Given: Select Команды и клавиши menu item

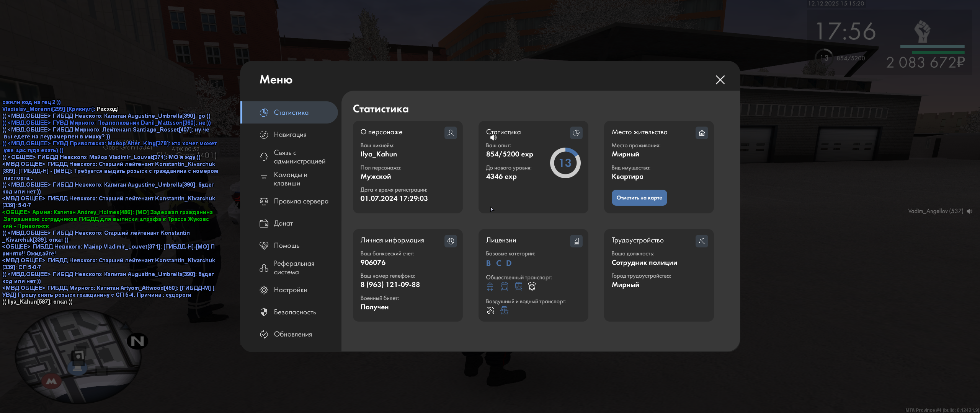Looking at the screenshot, I should click(290, 179).
